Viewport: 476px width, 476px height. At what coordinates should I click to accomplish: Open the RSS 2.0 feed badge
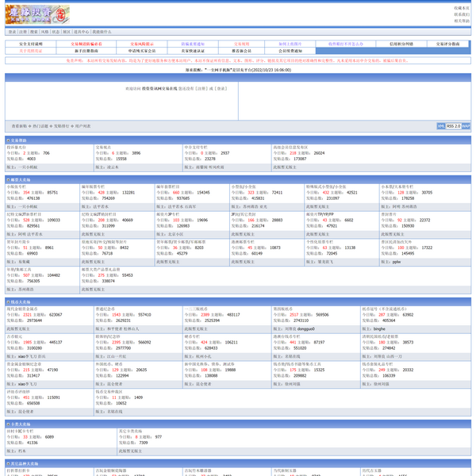454,126
